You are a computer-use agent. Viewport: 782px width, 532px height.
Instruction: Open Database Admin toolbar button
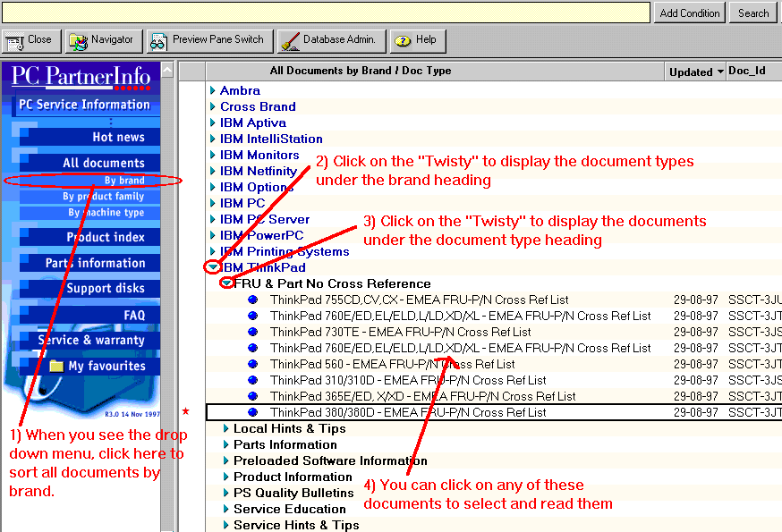coord(332,40)
